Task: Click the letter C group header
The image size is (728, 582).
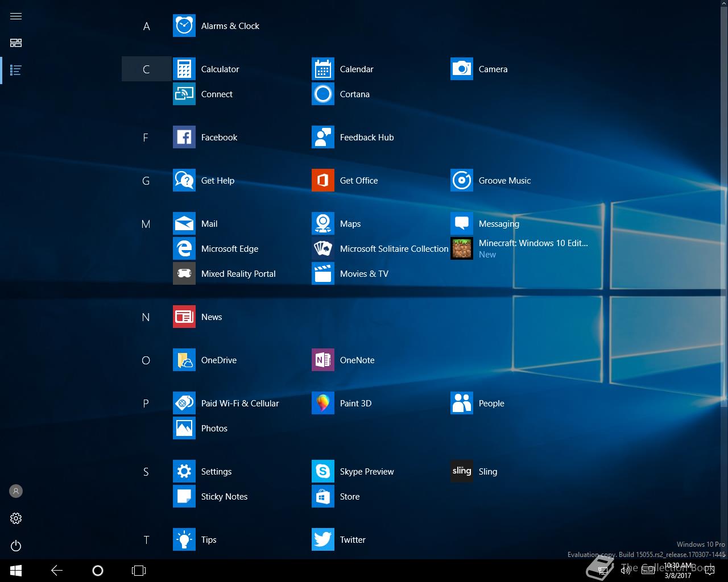Action: tap(146, 69)
